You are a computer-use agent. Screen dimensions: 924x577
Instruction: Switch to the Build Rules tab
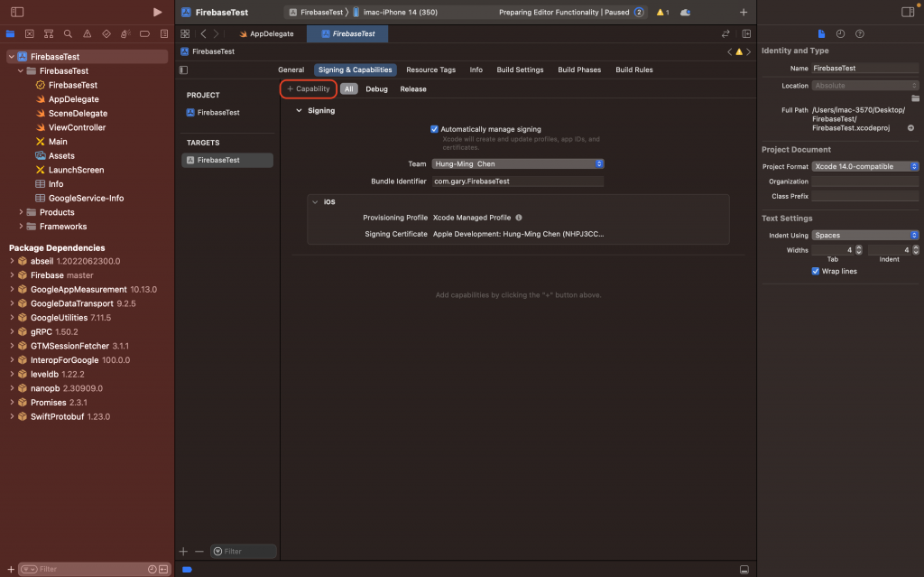click(x=634, y=70)
